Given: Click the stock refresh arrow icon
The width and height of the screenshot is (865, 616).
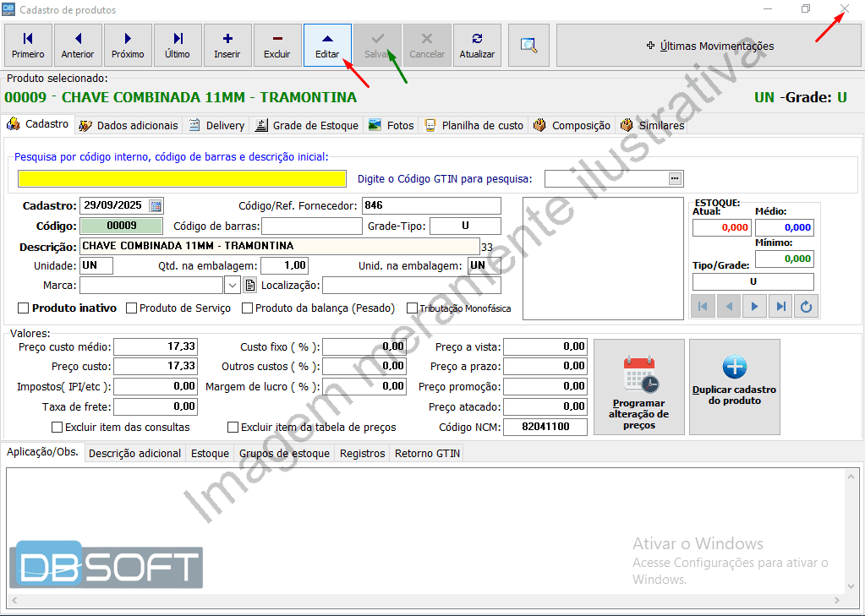Looking at the screenshot, I should coord(807,307).
